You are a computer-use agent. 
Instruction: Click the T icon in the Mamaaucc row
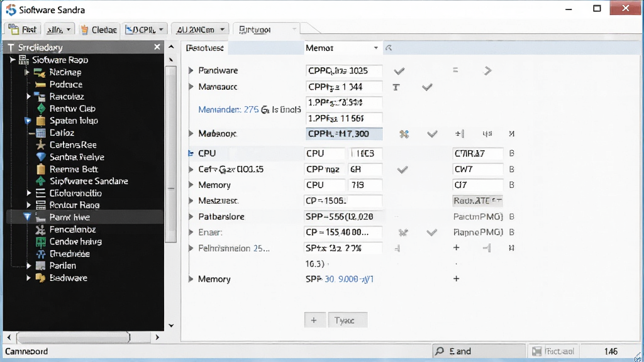point(396,87)
